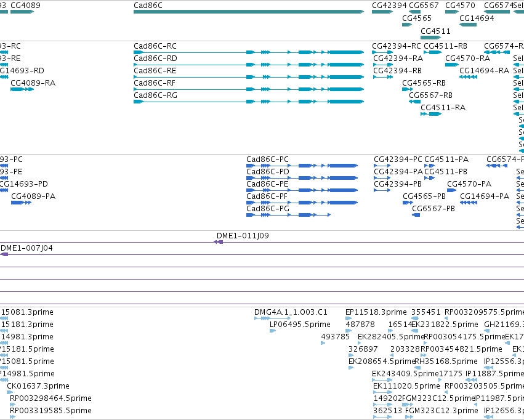Screen dimensions: 524x420
Task: Click the Cad86C-PD protein label
Action: click(268, 172)
